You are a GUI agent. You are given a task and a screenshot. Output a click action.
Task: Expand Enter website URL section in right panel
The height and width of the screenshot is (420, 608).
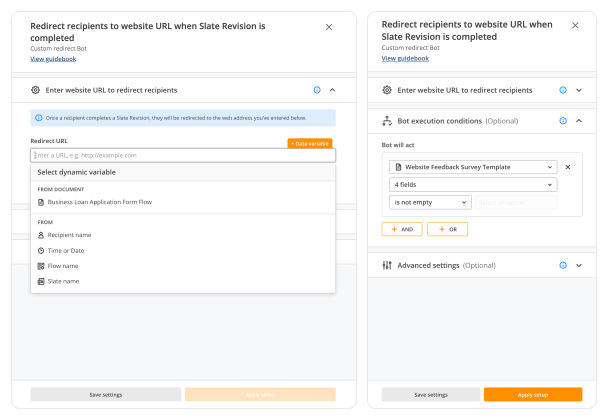(x=579, y=90)
